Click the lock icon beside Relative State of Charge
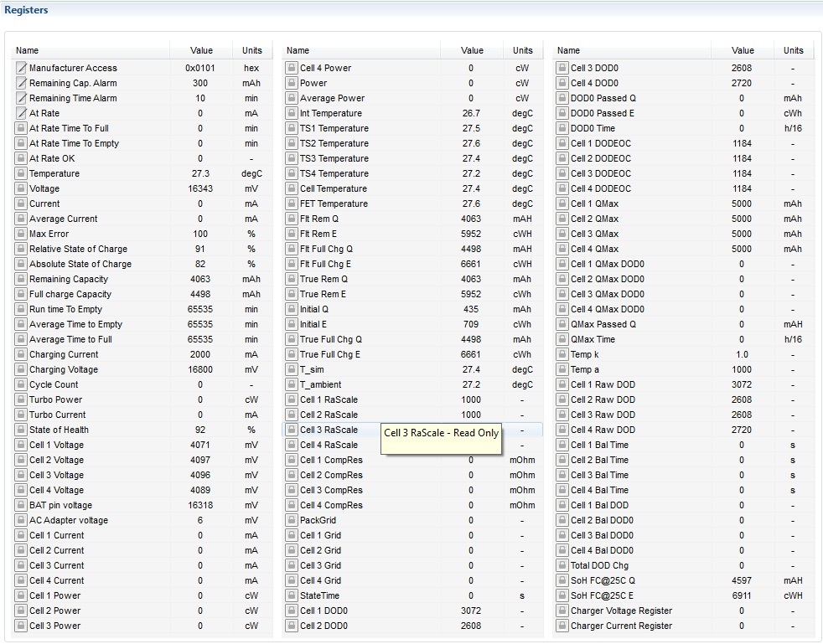This screenshot has width=823, height=644. coord(21,249)
